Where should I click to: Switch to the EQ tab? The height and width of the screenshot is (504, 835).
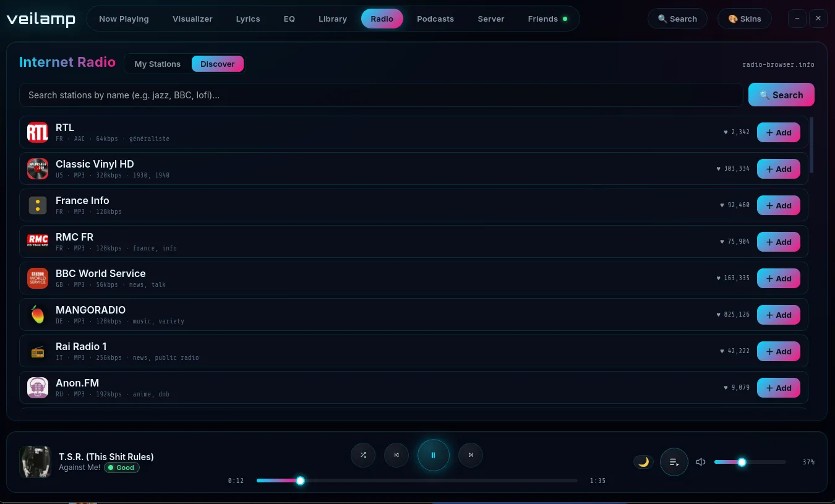pos(289,19)
